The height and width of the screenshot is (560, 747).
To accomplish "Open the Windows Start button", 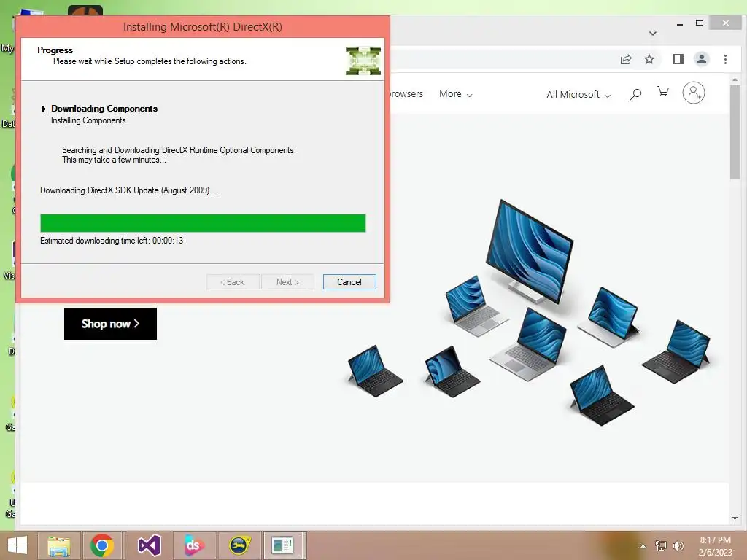I will tap(18, 545).
